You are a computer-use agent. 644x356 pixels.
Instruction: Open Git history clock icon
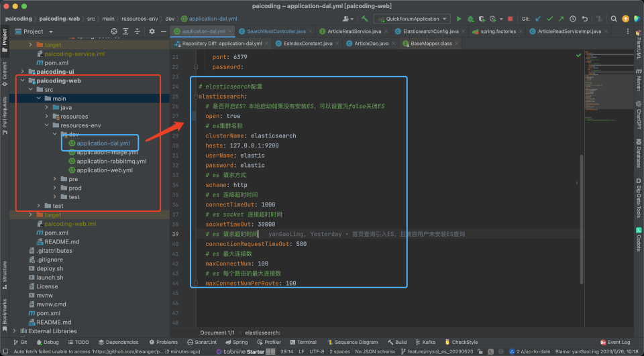[x=572, y=19]
